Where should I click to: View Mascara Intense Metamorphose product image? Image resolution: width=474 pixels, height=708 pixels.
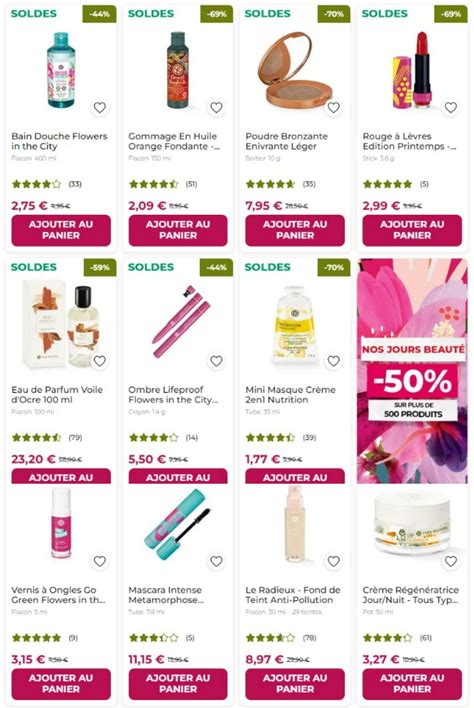pos(178,524)
